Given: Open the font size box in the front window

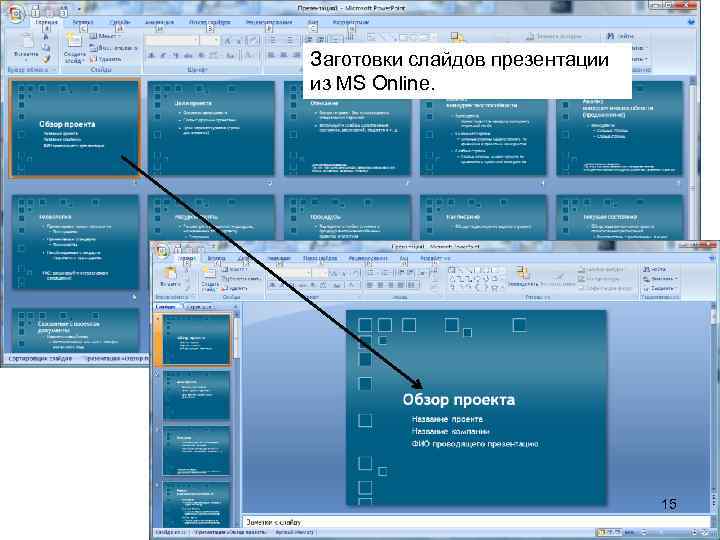Looking at the screenshot, I should point(320,273).
